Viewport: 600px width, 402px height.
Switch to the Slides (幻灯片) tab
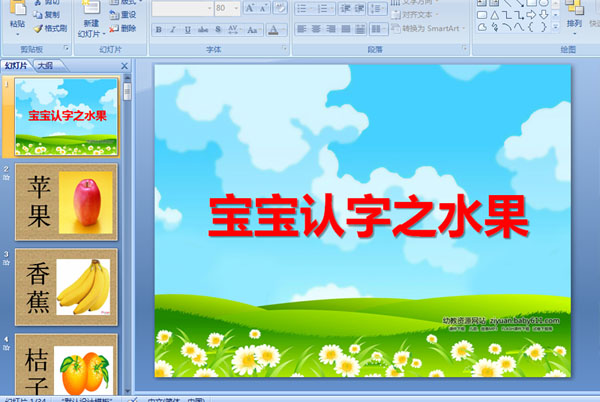click(16, 66)
